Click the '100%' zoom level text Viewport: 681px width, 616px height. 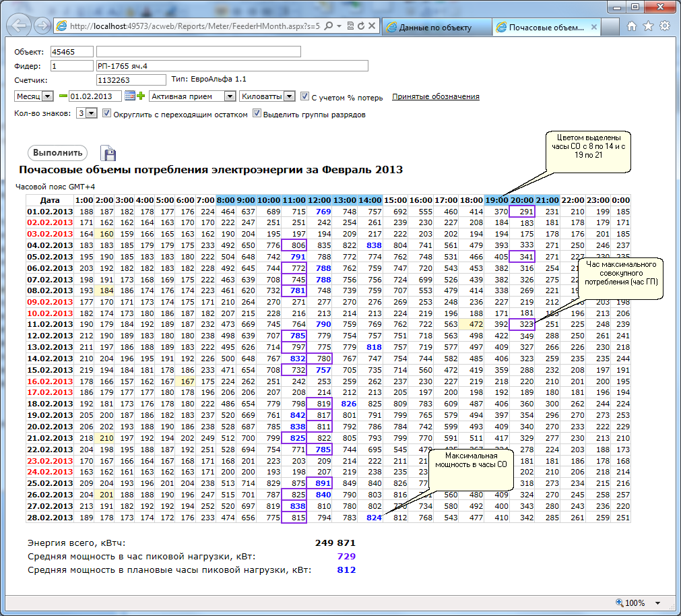tap(635, 603)
